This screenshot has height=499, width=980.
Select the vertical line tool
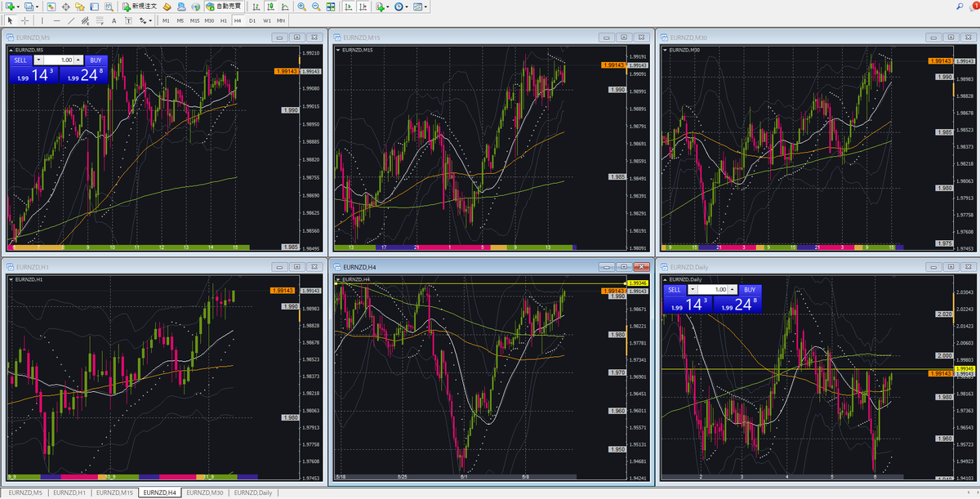tap(42, 20)
